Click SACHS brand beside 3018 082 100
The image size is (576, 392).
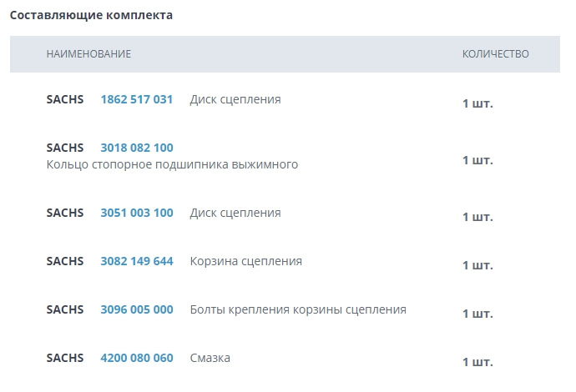[x=65, y=148]
